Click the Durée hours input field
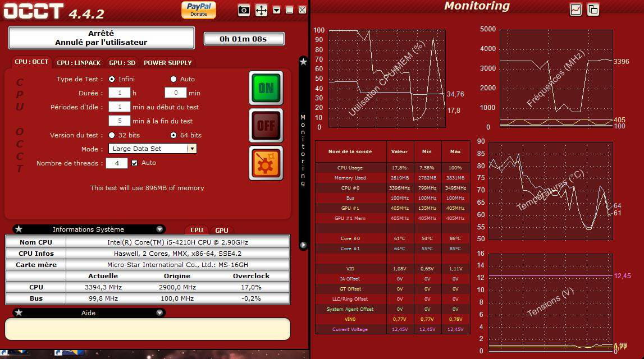This screenshot has height=359, width=644. (120, 93)
